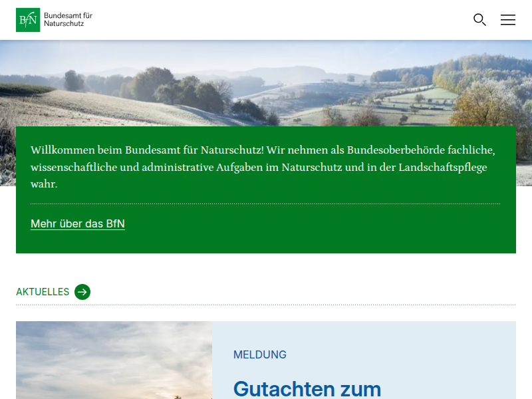This screenshot has width=532, height=399.
Task: Click the white space right of the Aktuelles arrow
Action: [x=299, y=292]
